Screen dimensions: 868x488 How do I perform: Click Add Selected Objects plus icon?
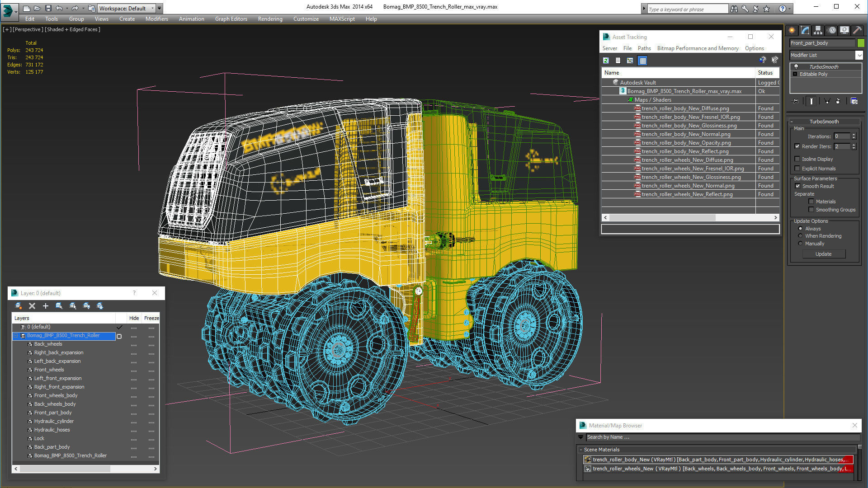pos(45,306)
